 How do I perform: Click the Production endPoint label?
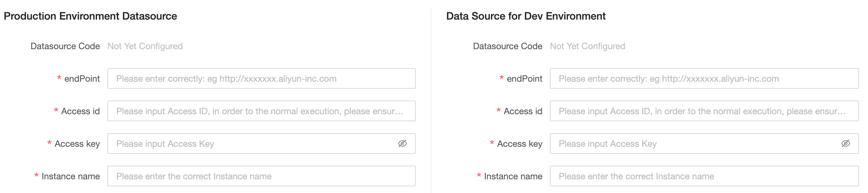pos(82,79)
